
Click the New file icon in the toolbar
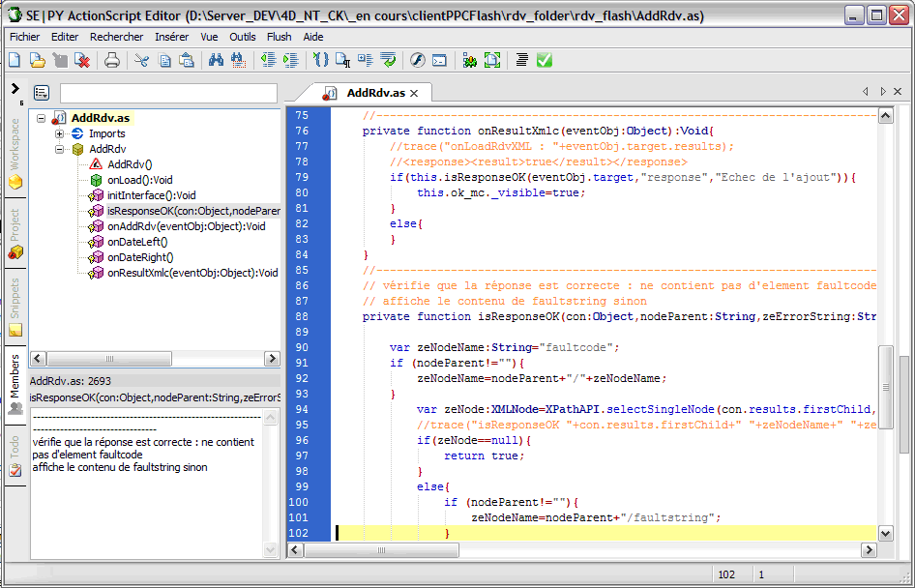tap(15, 60)
